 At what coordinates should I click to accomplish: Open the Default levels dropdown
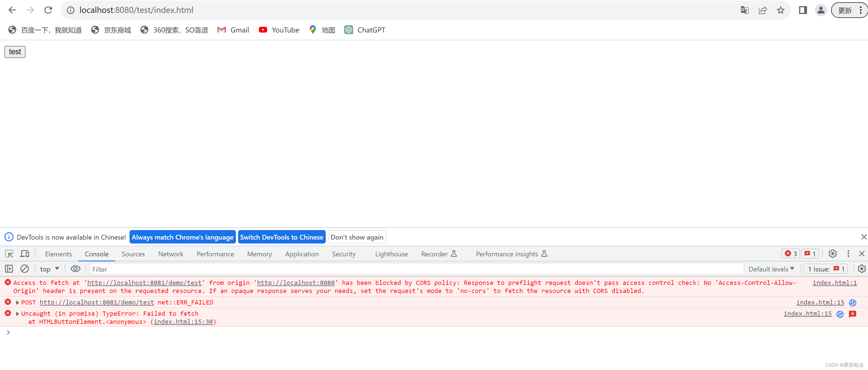771,269
